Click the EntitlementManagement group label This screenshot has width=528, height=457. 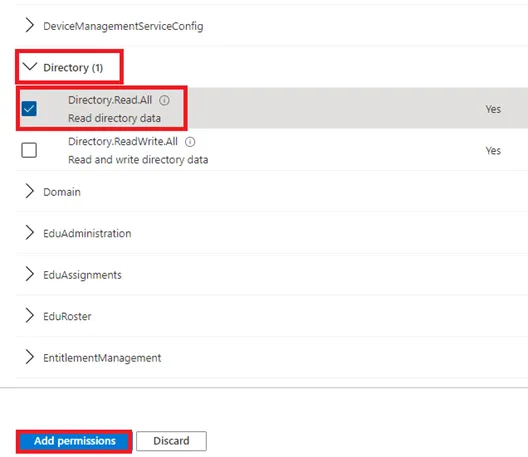[102, 358]
